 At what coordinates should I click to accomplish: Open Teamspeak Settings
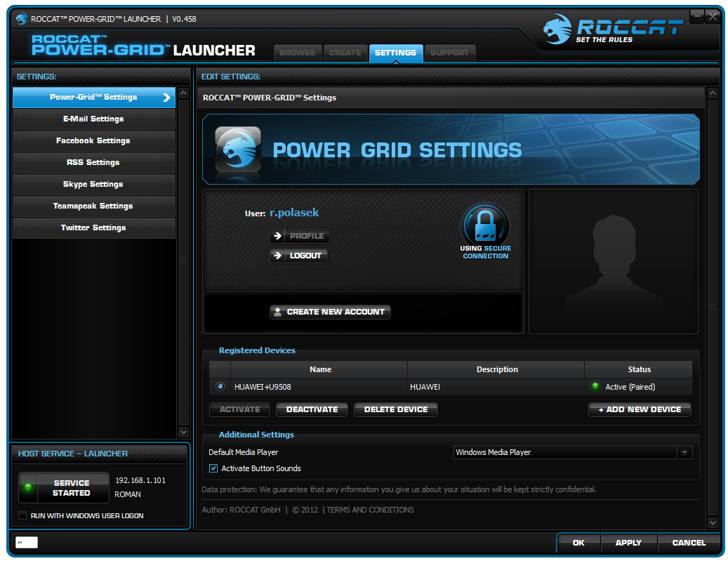[x=94, y=206]
